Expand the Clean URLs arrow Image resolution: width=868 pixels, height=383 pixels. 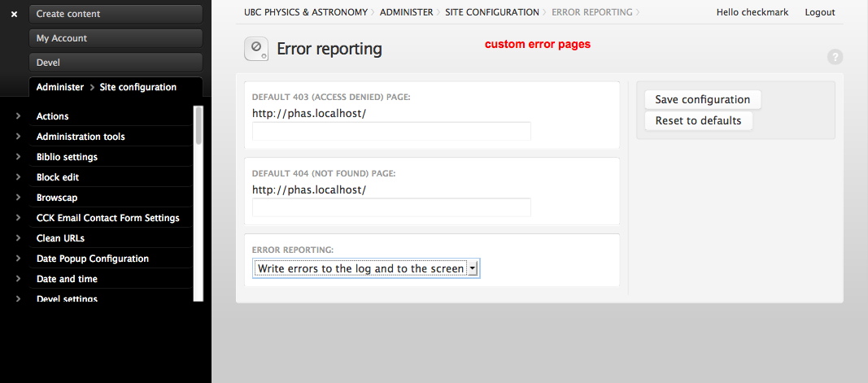18,238
